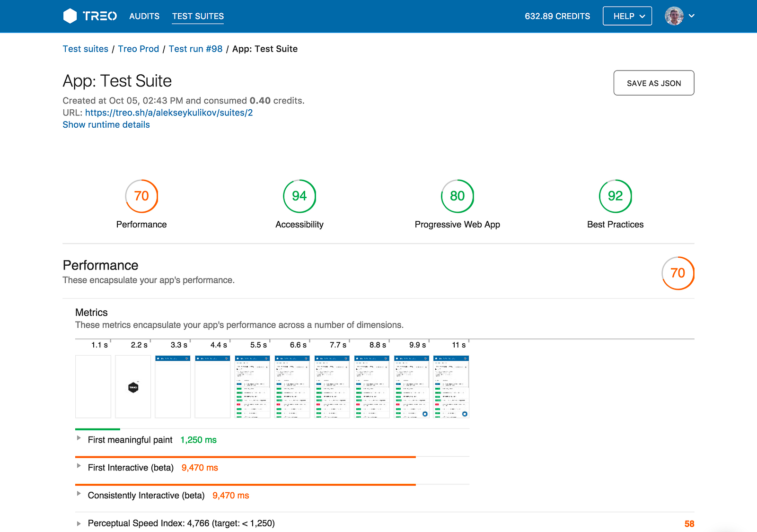Click the Best Practices 92 gauge
Screen dimensions: 757x532
click(x=615, y=196)
